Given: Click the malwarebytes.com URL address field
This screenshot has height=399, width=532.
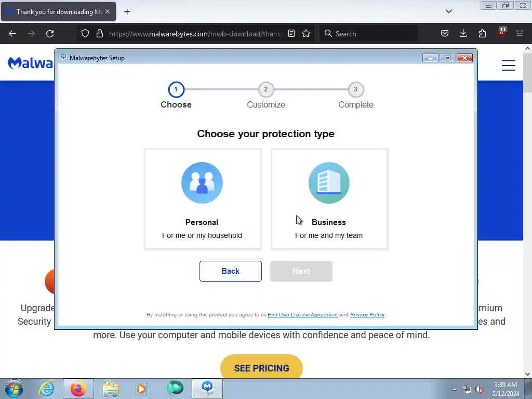Looking at the screenshot, I should tap(195, 34).
